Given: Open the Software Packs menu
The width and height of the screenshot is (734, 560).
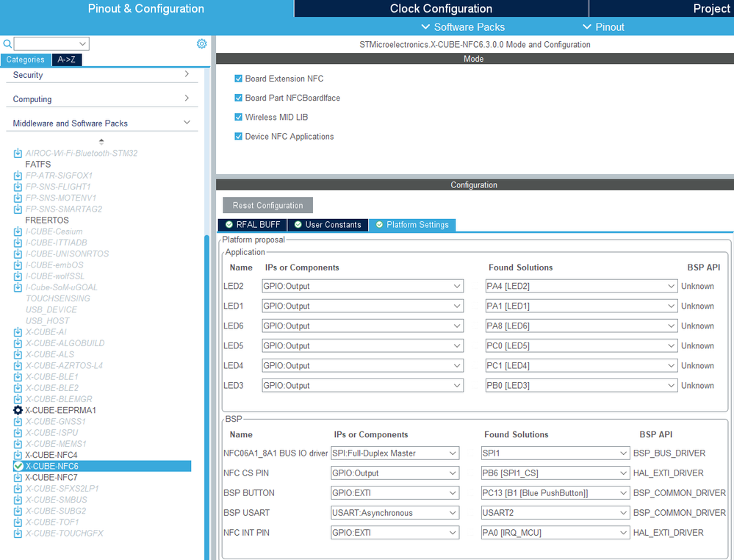Looking at the screenshot, I should coord(463,27).
